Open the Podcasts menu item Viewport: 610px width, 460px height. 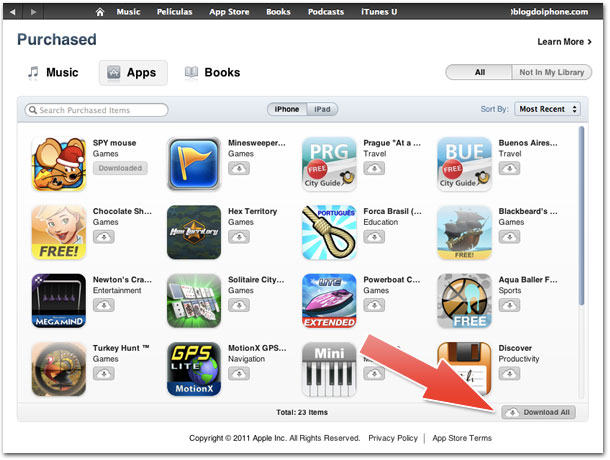pos(326,12)
